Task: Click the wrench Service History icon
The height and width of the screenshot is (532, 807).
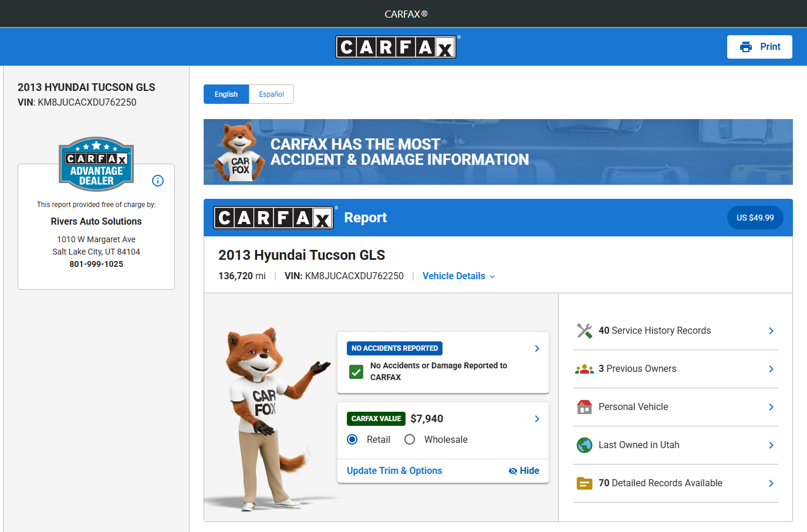Action: point(585,331)
